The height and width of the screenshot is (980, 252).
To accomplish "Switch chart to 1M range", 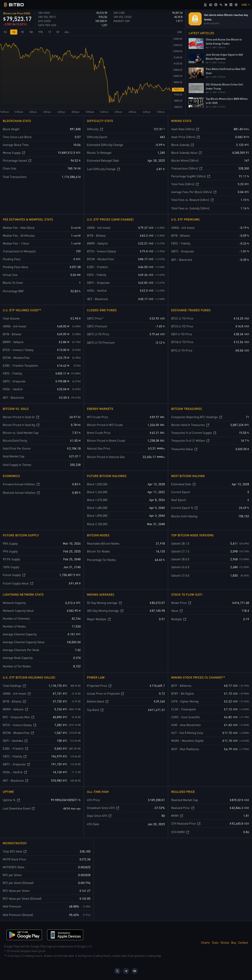I will coord(31,32).
